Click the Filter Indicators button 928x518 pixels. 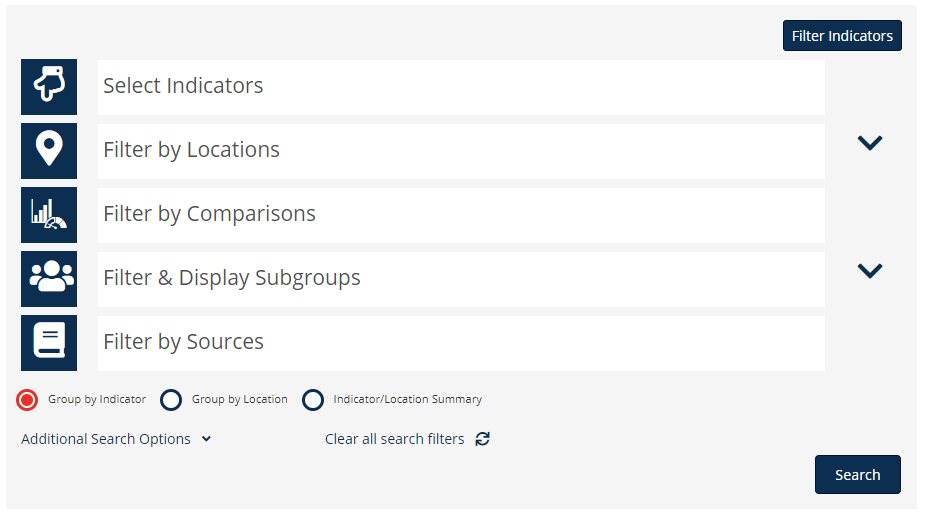click(842, 36)
